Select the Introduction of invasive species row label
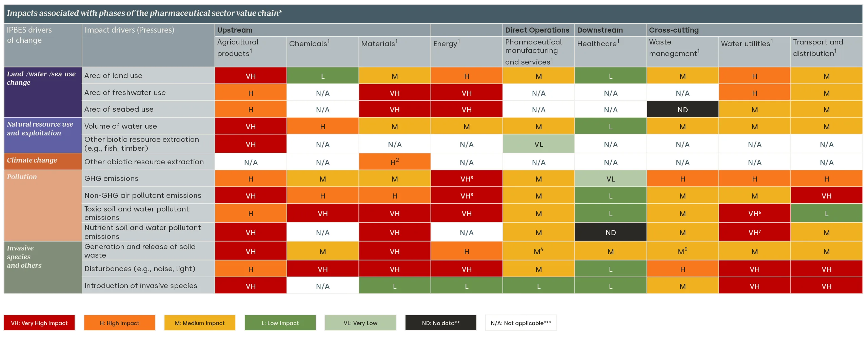868x338 pixels. pos(141,286)
